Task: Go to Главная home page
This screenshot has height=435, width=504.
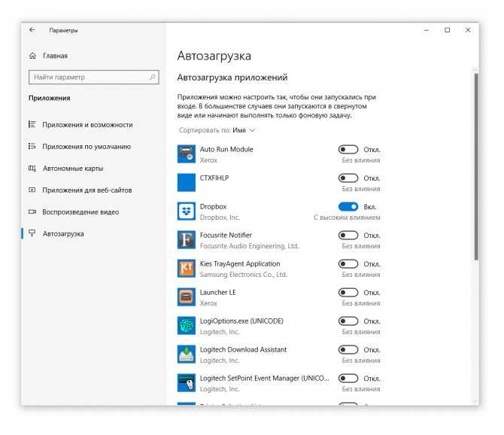Action: [x=55, y=56]
